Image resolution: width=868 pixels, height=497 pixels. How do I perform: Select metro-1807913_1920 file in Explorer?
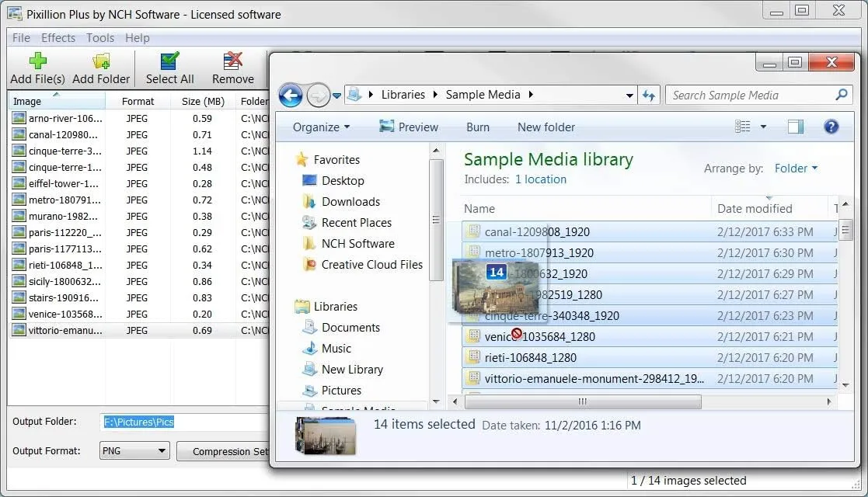tap(650, 253)
